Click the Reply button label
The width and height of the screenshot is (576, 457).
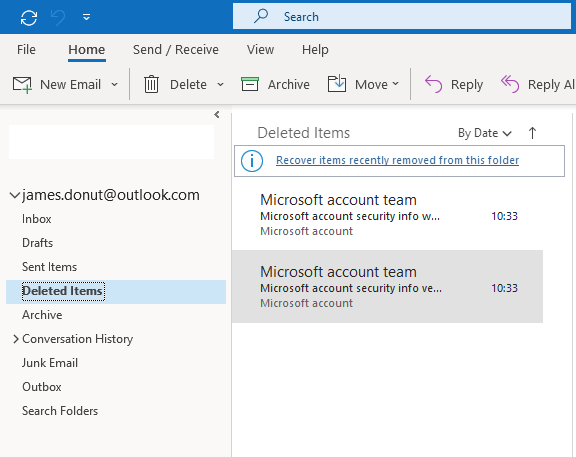467,84
